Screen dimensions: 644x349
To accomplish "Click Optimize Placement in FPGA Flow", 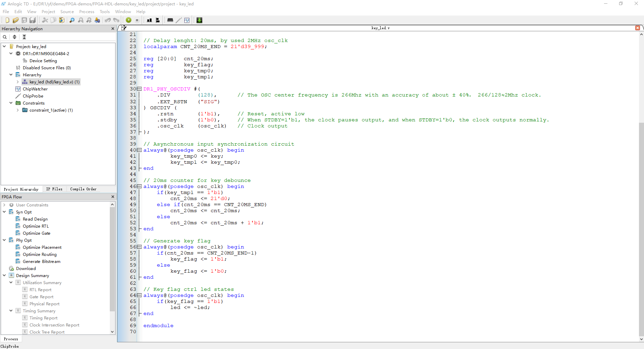I will tap(42, 247).
